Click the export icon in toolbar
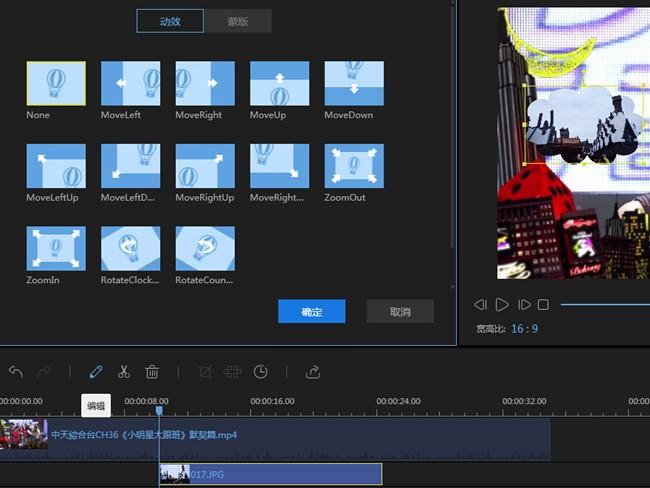This screenshot has width=650, height=488. point(313,372)
